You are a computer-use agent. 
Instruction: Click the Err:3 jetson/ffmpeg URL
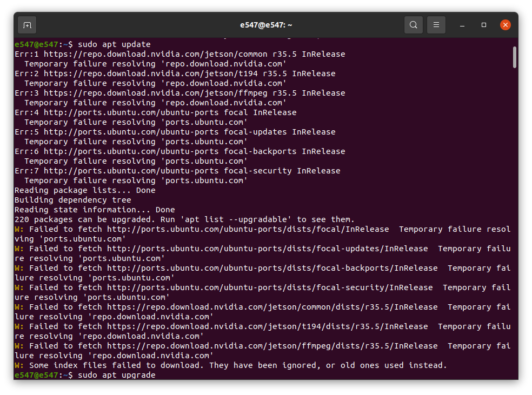click(155, 93)
